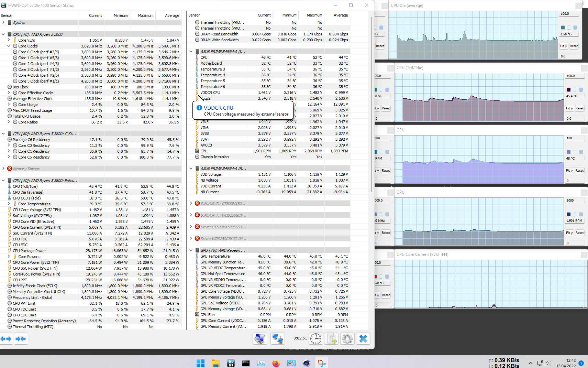Select the CPU Core Voltage (SVI2 TFN) row
The image size is (588, 368).
pyautogui.click(x=91, y=210)
